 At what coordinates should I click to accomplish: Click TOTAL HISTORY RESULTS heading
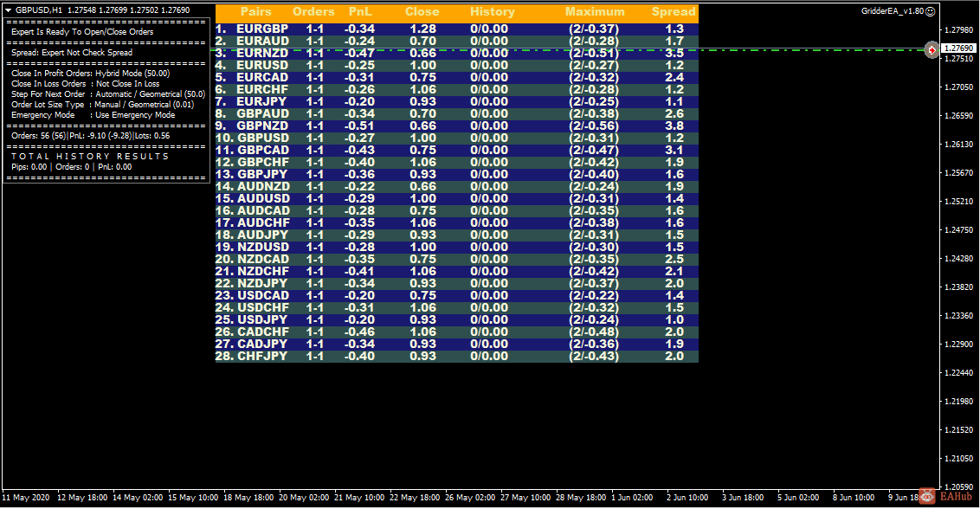point(90,157)
